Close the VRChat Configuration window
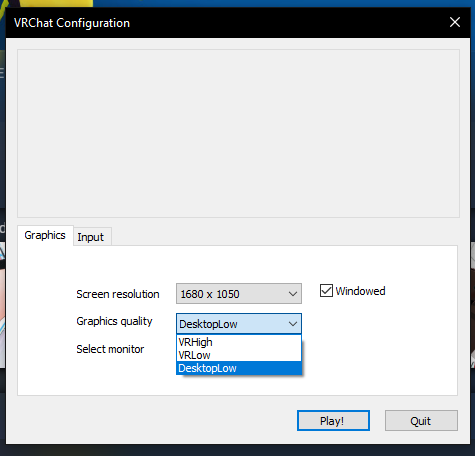Screen dimensions: 475x456 click(455, 22)
